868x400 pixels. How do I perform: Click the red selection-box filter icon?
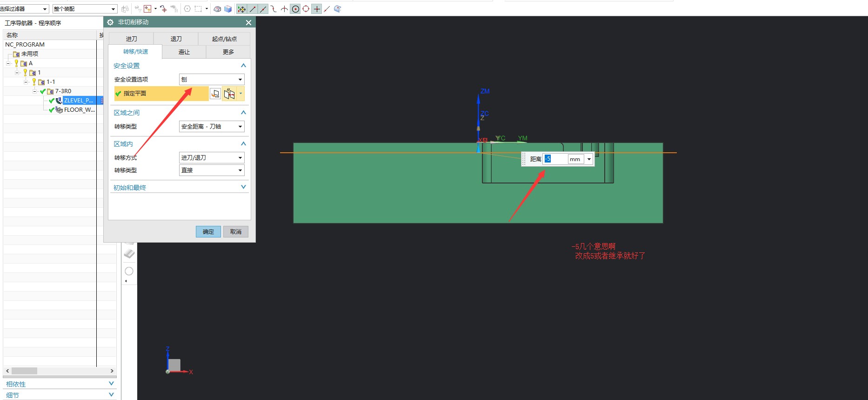click(147, 9)
